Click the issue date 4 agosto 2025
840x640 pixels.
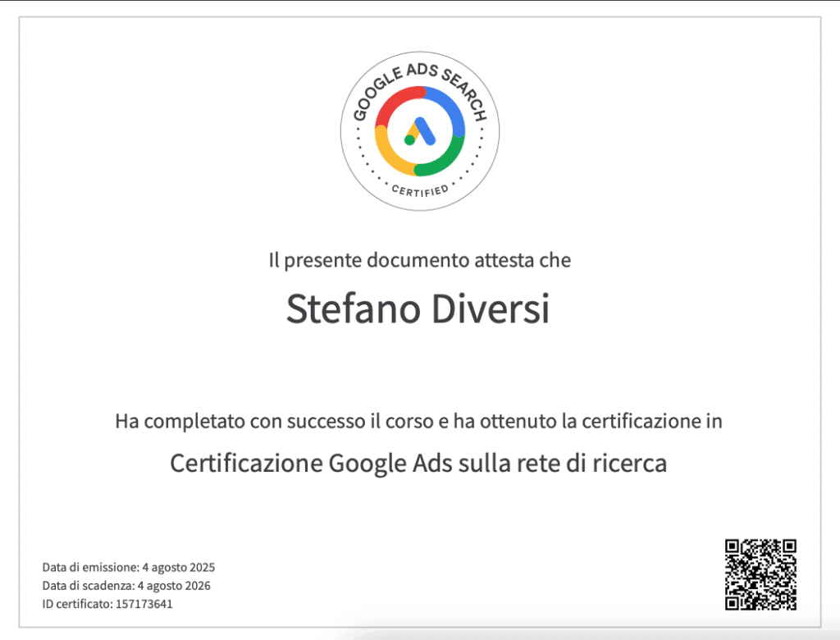[x=178, y=567]
